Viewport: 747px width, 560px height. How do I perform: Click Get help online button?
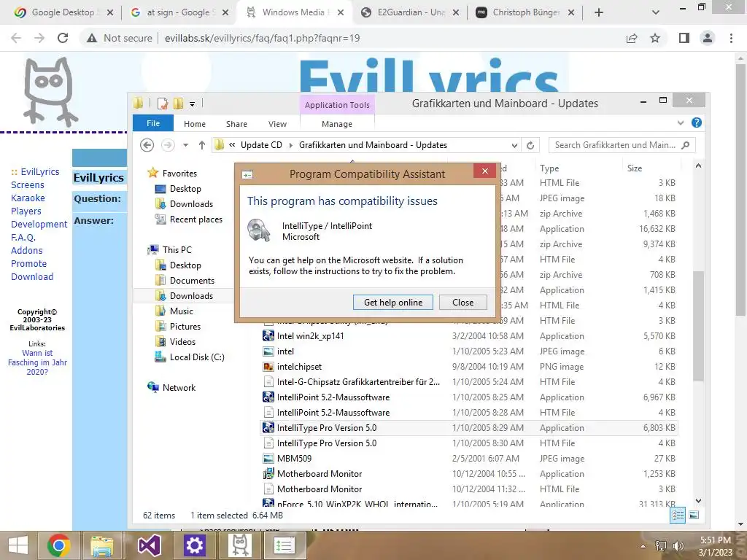coord(393,303)
